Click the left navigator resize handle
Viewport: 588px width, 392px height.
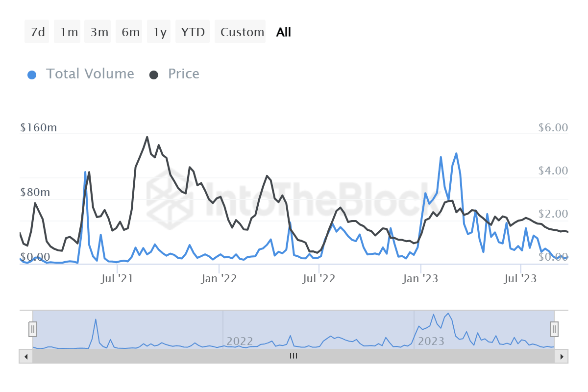tap(32, 329)
